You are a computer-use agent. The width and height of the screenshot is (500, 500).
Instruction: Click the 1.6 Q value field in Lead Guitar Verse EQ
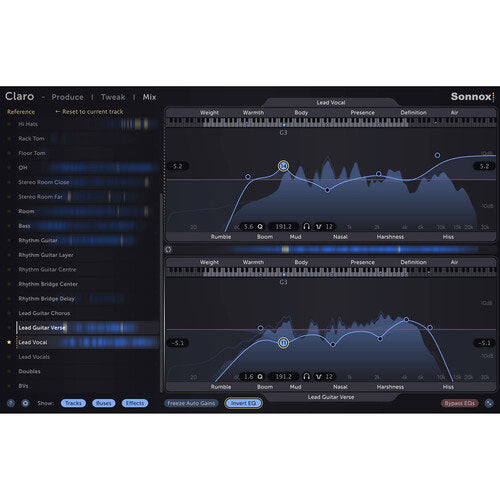click(249, 377)
